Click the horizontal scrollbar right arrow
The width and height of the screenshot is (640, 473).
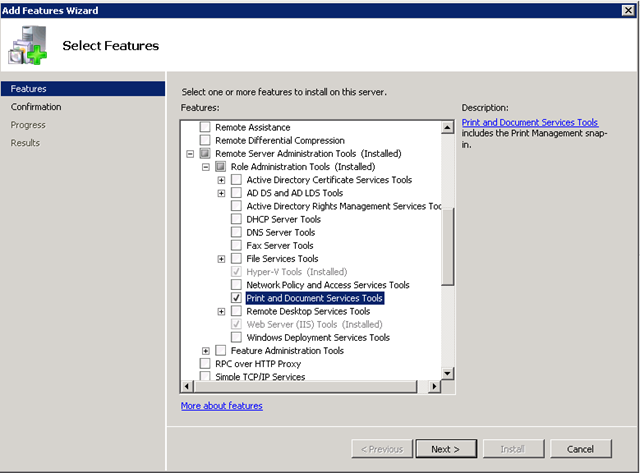435,387
